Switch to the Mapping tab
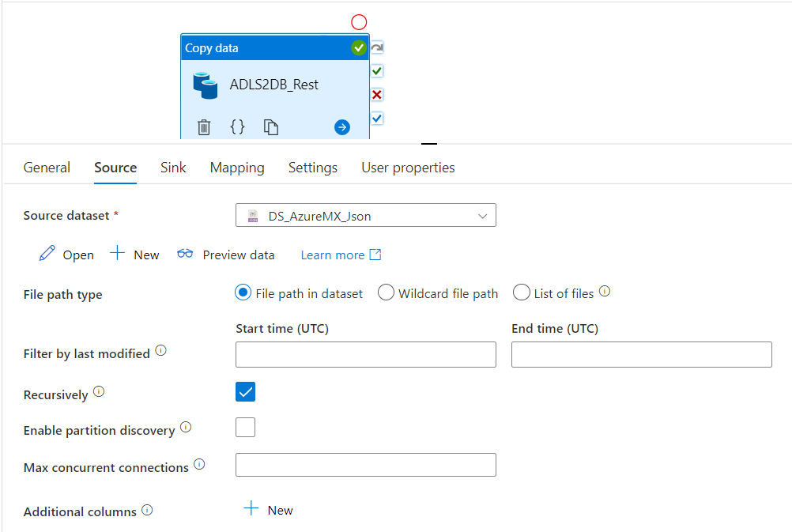This screenshot has height=532, width=792. click(x=237, y=168)
